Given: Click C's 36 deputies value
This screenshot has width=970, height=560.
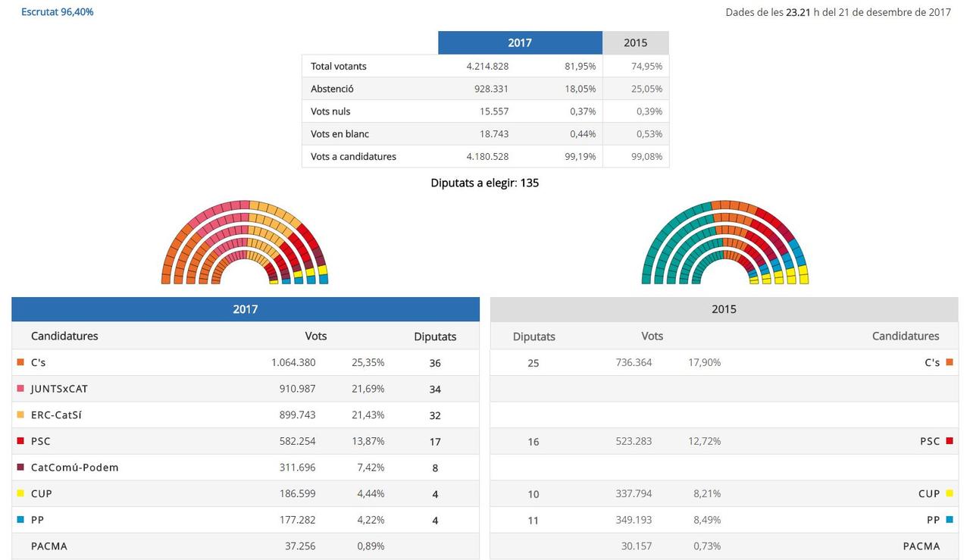Looking at the screenshot, I should click(435, 363).
